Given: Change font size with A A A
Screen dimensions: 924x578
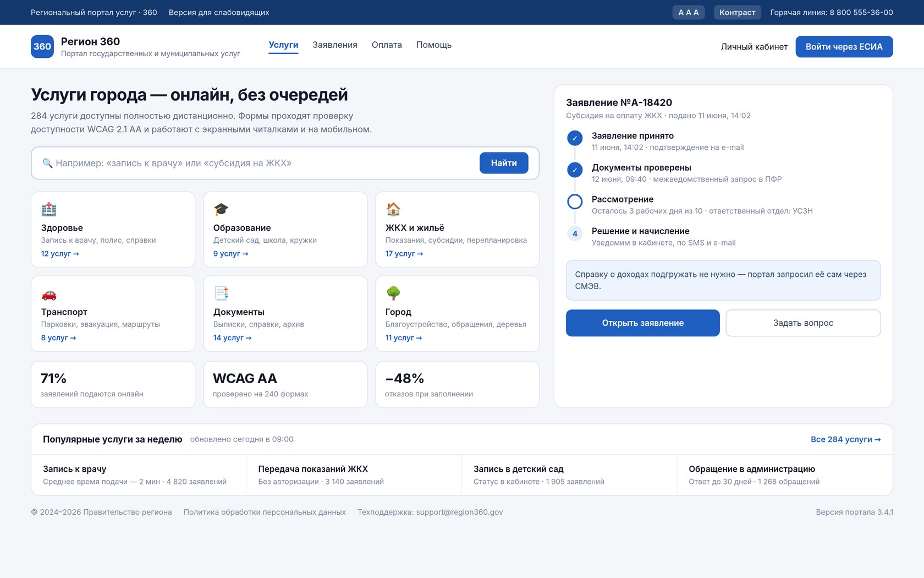Looking at the screenshot, I should pyautogui.click(x=689, y=12).
